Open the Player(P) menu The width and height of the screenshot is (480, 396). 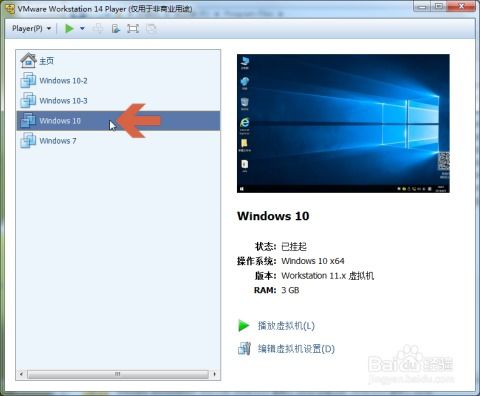tap(31, 29)
